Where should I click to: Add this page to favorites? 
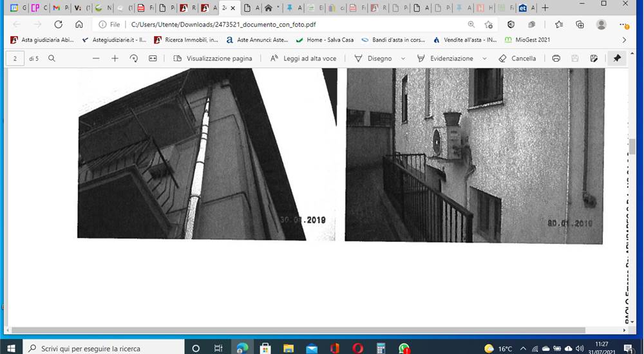488,24
